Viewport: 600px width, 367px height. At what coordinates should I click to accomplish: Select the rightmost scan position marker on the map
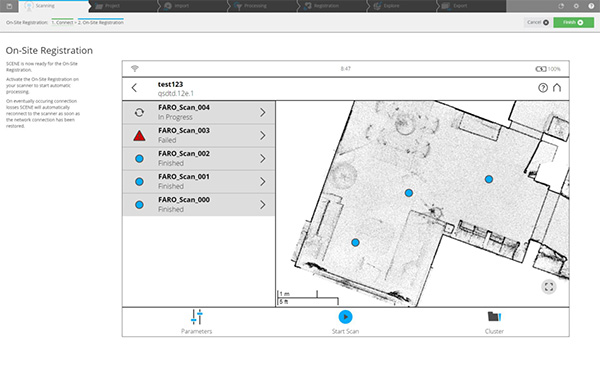pos(489,179)
